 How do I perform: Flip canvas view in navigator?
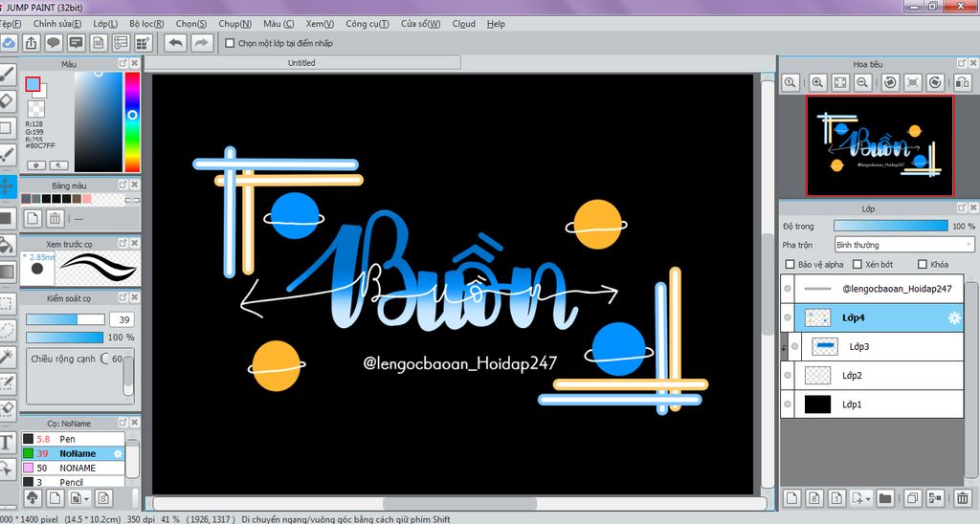coord(962,82)
